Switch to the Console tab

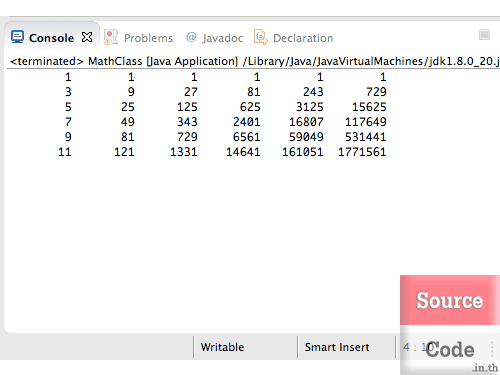click(52, 38)
